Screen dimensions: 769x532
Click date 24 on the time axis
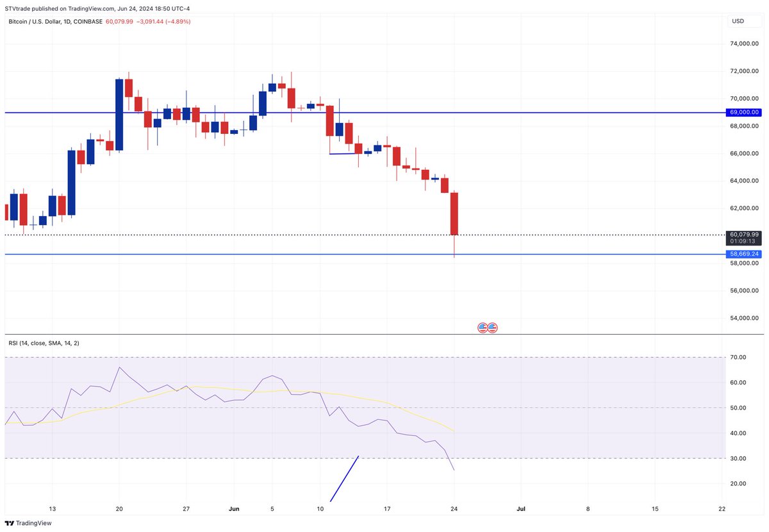tap(454, 509)
